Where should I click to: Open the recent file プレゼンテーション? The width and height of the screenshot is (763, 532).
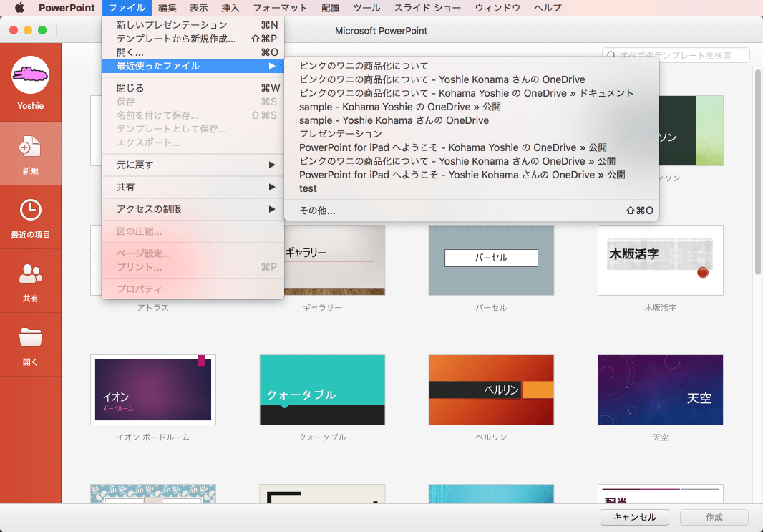[472, 134]
